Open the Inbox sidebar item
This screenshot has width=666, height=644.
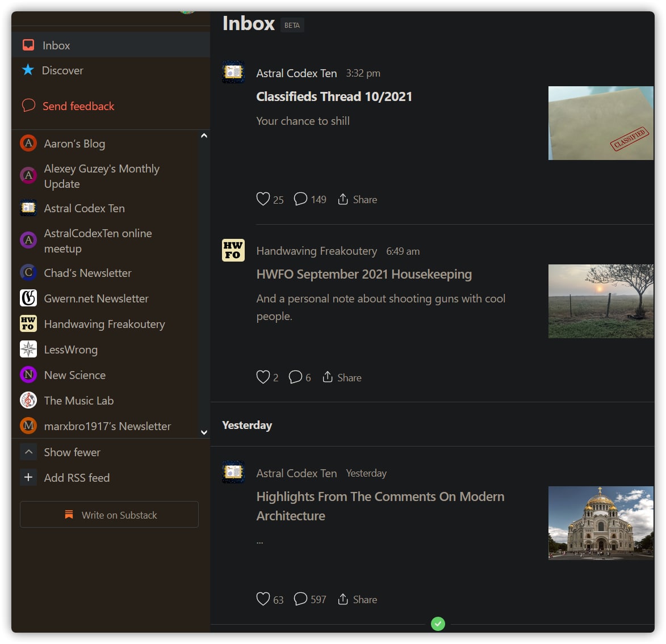(111, 45)
